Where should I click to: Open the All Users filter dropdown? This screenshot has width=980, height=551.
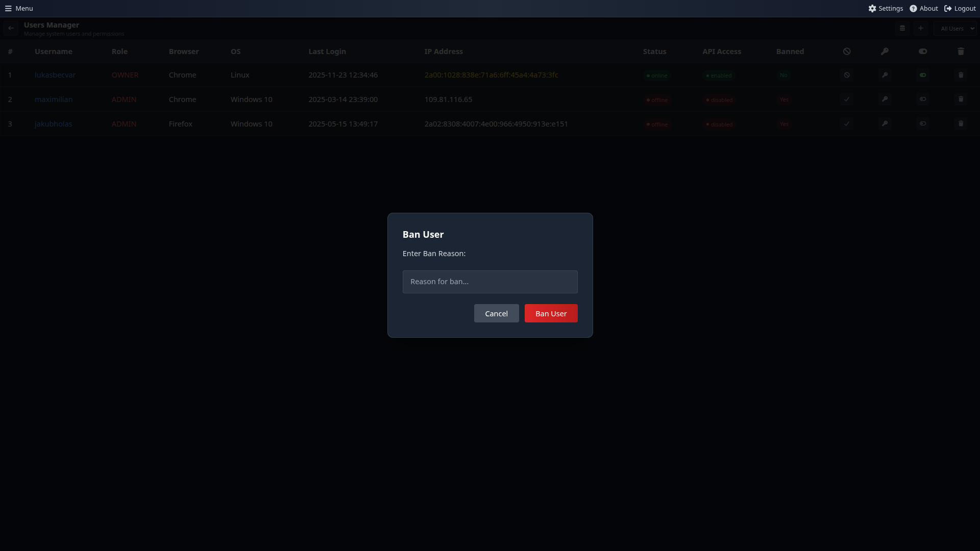pos(956,28)
